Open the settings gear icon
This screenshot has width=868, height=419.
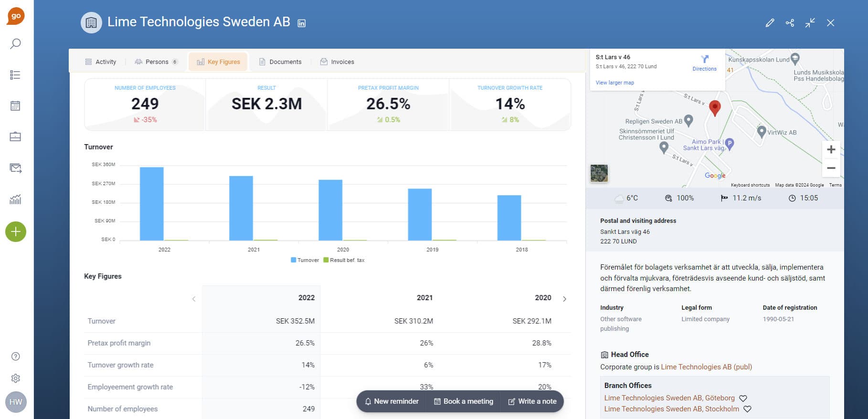pos(15,378)
